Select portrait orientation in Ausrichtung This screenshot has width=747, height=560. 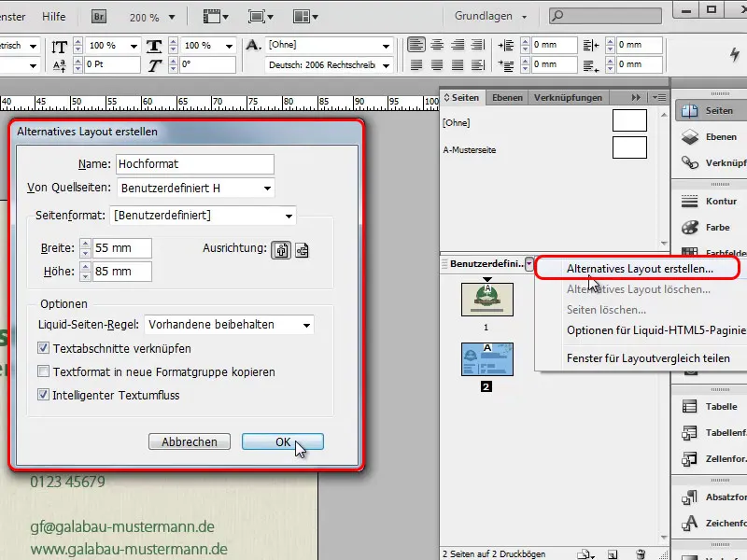[x=281, y=249]
